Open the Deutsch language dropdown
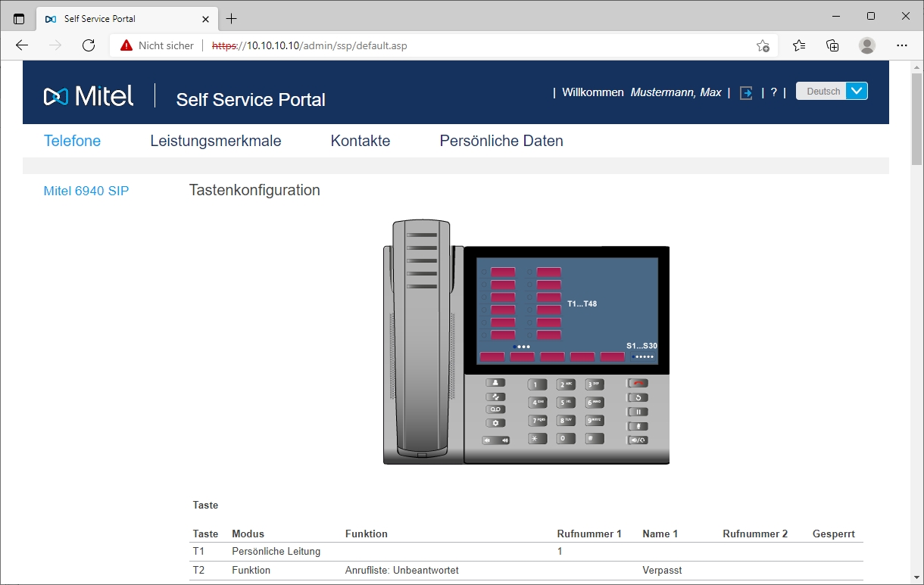Screen dimensions: 924x585 tap(831, 90)
